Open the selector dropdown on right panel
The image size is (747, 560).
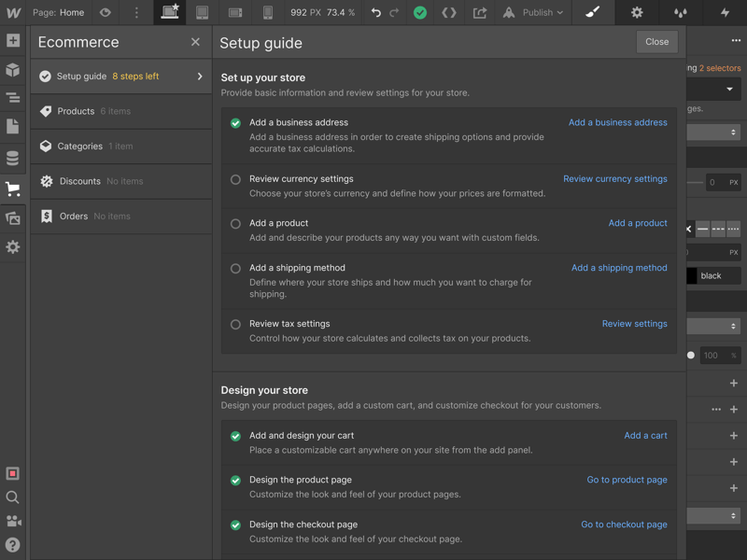[x=728, y=90]
